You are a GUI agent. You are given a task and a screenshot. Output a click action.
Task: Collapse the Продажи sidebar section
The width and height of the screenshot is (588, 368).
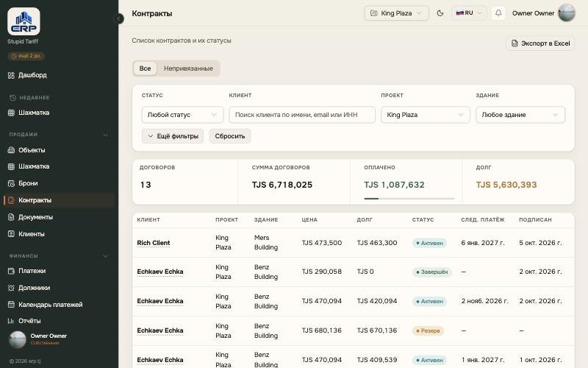(x=105, y=135)
